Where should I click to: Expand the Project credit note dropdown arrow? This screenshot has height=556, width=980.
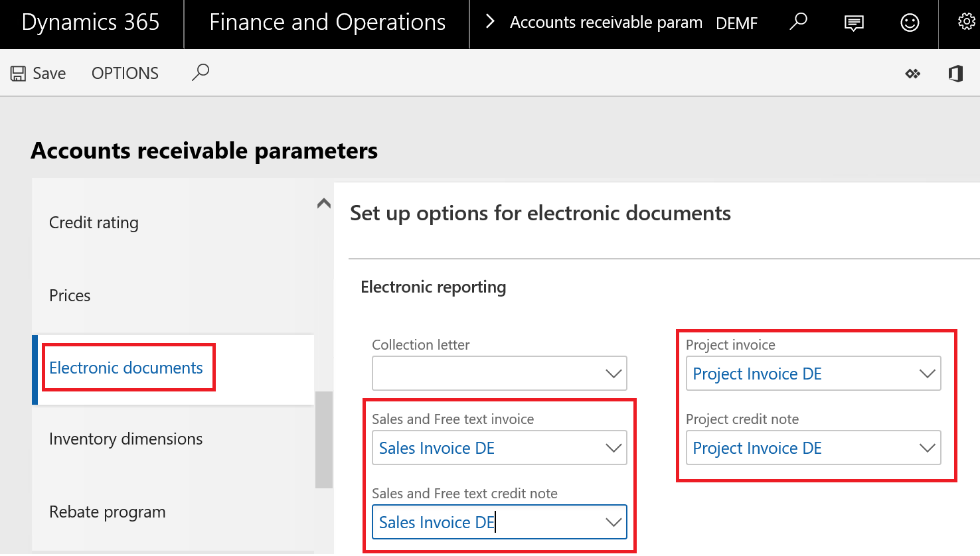point(928,448)
